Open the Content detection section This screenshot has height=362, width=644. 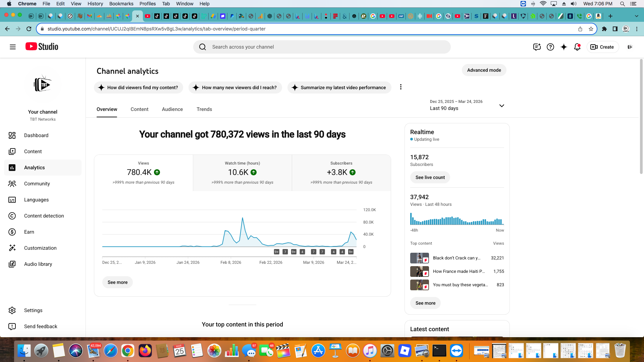[x=44, y=216]
